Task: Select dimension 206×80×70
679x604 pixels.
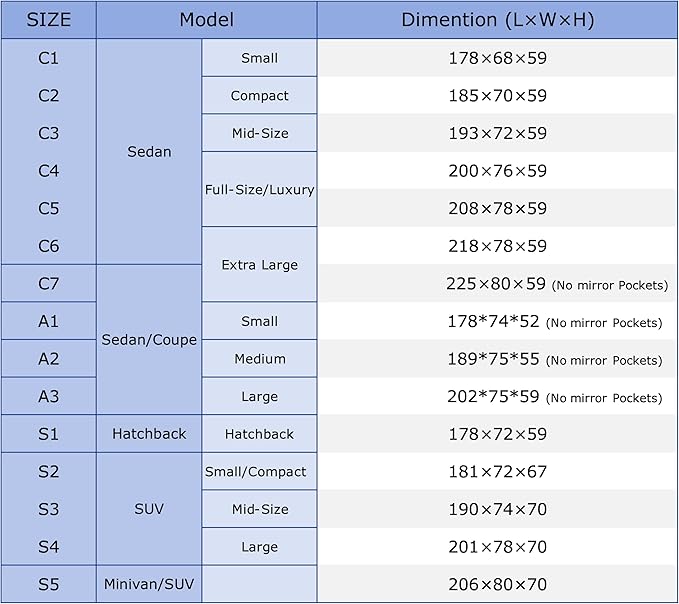Action: click(x=498, y=584)
